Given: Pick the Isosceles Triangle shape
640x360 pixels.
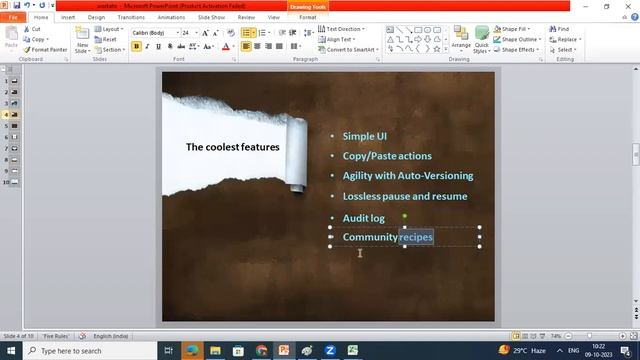Looking at the screenshot, I should (390, 39).
